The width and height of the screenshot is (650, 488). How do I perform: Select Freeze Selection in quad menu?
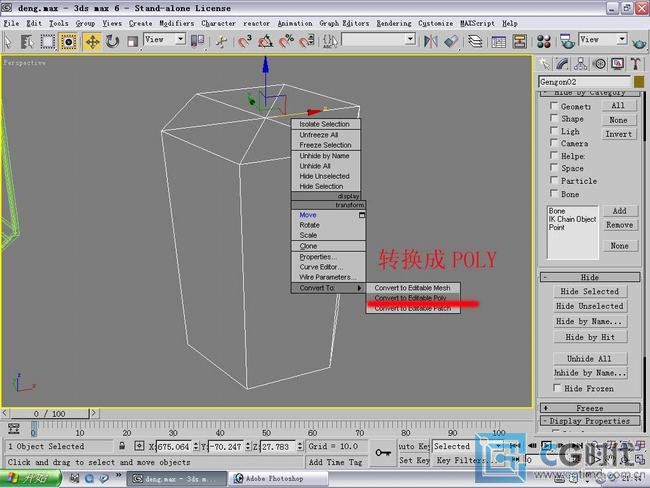click(325, 145)
